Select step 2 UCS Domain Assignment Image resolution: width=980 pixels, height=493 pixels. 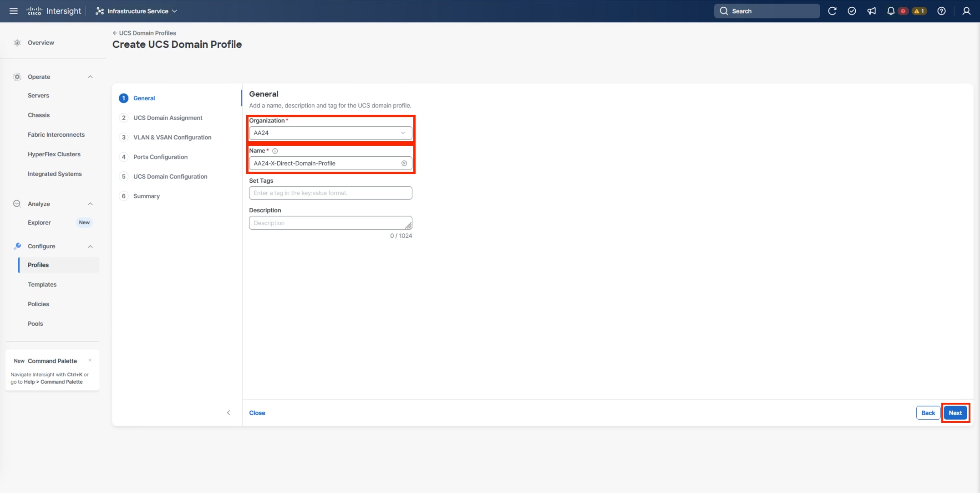click(168, 118)
